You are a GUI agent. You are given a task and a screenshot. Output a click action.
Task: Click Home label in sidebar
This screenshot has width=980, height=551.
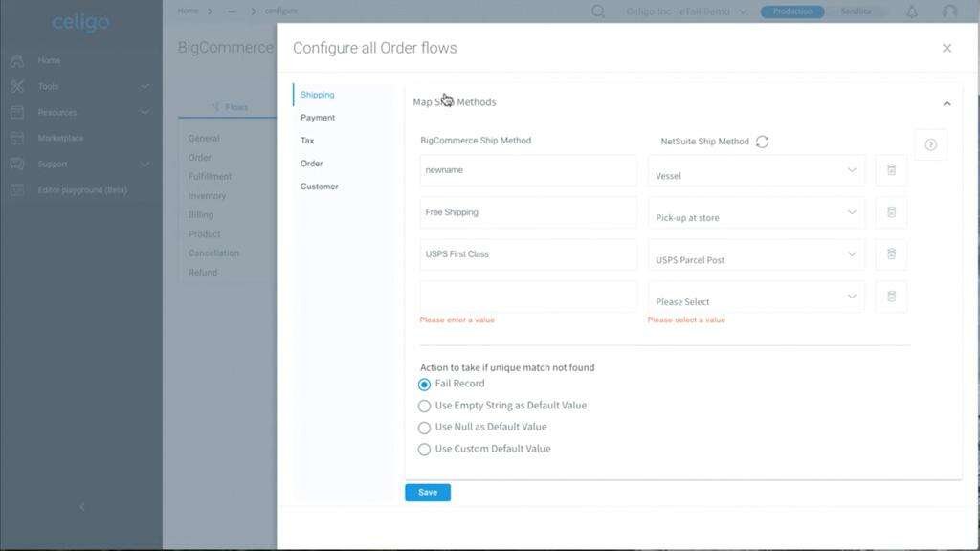(49, 60)
